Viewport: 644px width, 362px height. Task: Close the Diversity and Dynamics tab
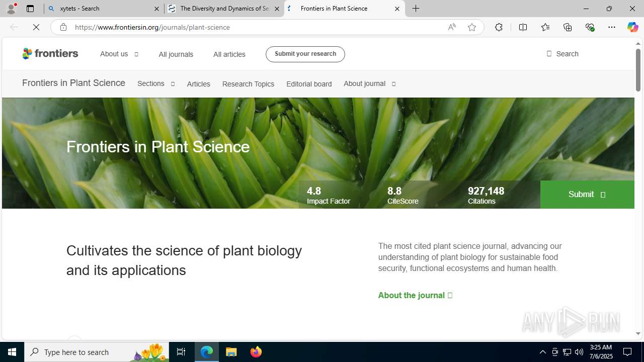coord(277,9)
